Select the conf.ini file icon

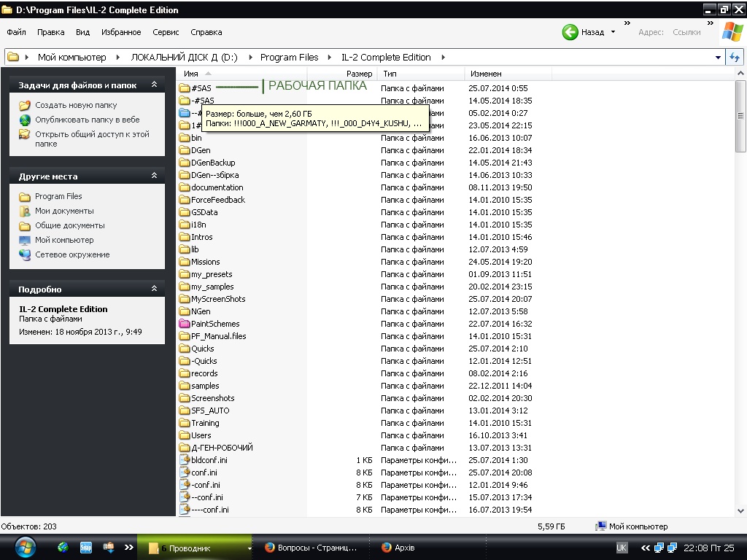(x=185, y=472)
